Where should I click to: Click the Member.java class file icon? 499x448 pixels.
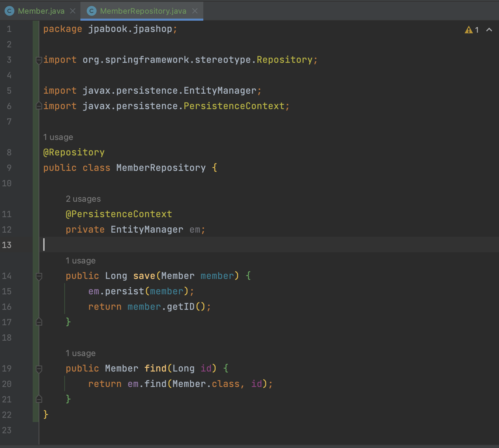click(x=9, y=11)
